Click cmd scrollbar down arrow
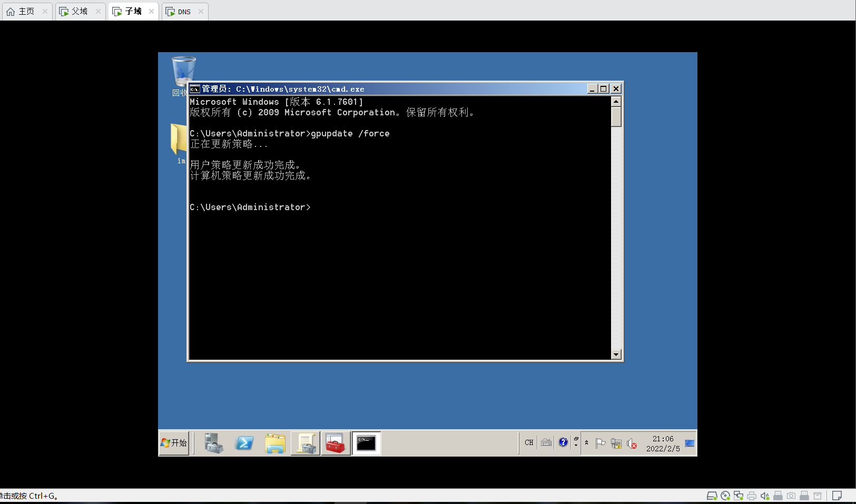Viewport: 856px width, 504px height. [616, 354]
